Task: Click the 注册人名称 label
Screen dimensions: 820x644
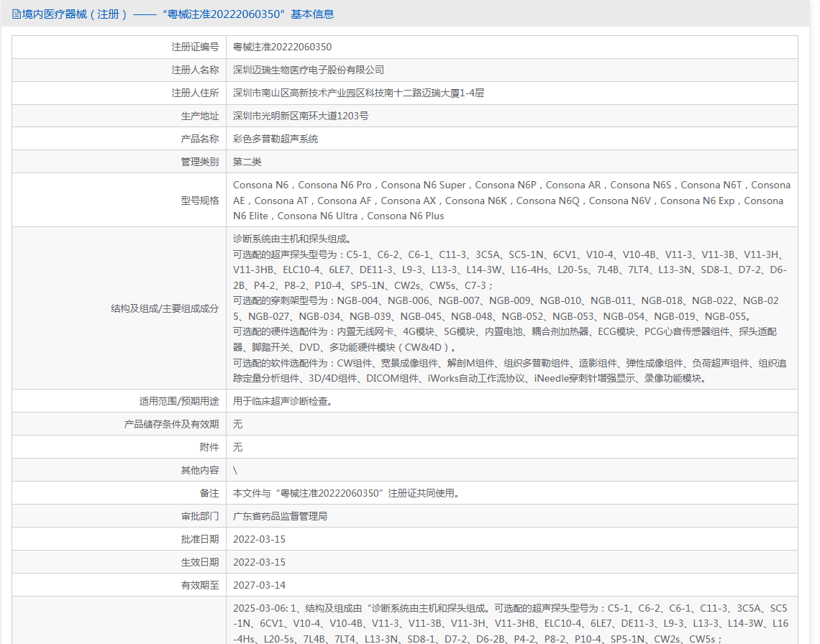Action: tap(195, 70)
